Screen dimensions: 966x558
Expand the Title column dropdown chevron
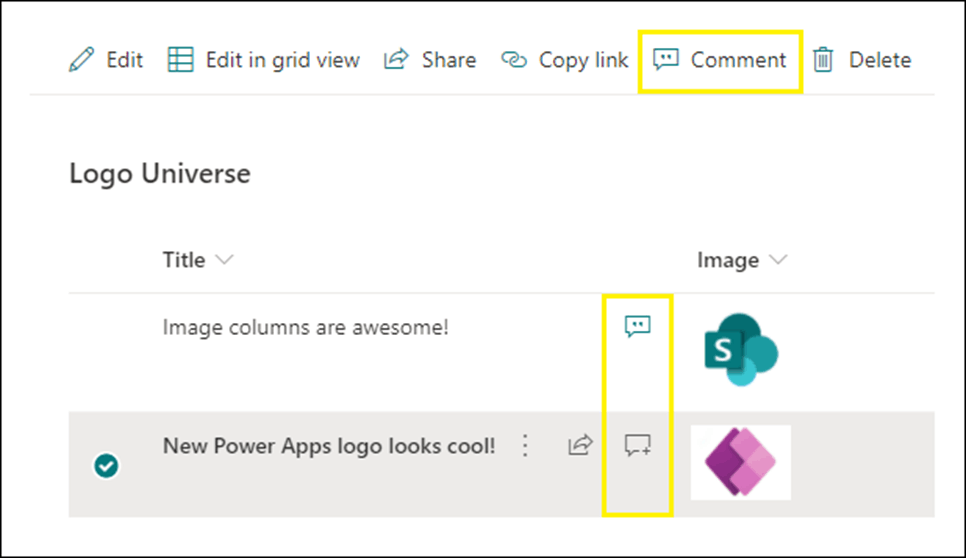click(224, 259)
